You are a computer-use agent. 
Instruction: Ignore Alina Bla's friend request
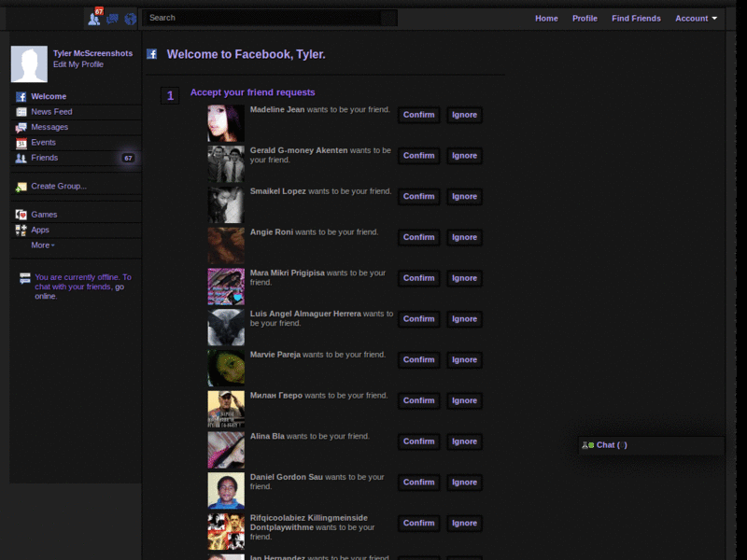tap(464, 441)
